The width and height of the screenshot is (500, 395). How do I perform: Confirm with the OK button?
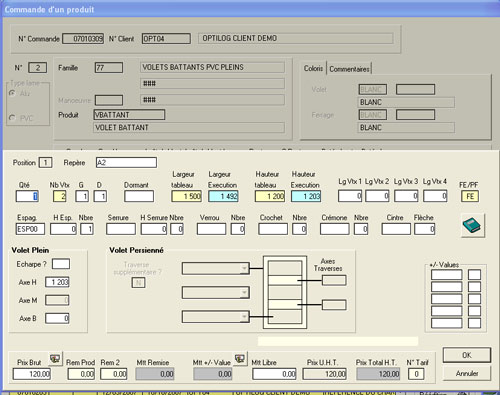(x=467, y=355)
